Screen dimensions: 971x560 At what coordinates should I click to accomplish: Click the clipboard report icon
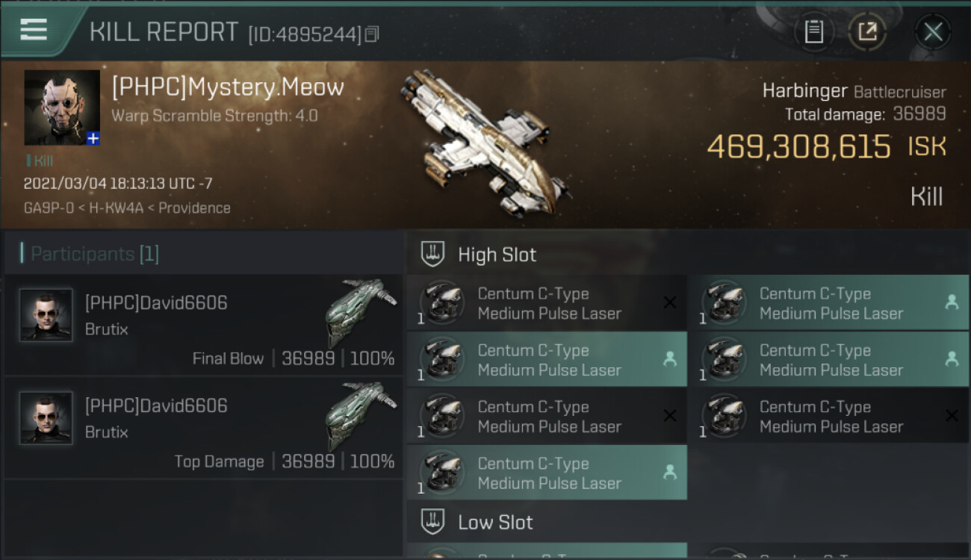pyautogui.click(x=813, y=31)
